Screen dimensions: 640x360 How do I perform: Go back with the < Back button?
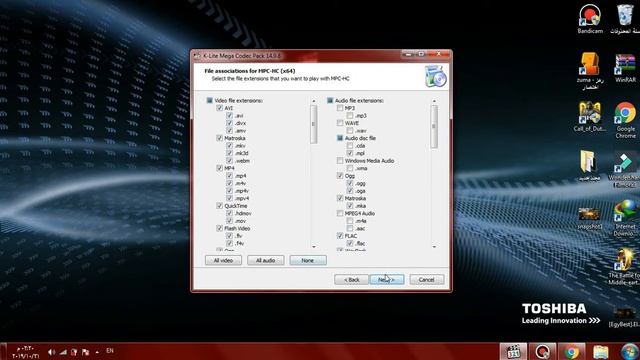351,280
